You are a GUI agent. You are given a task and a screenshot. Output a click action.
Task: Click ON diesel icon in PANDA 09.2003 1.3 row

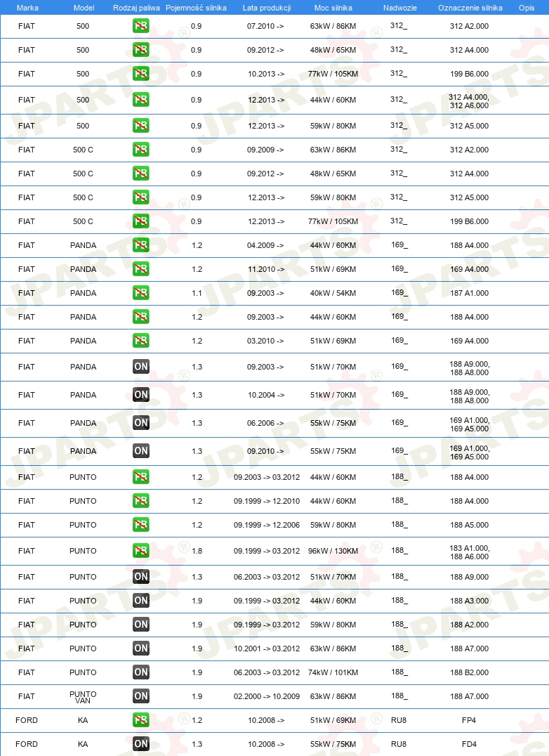tap(140, 367)
